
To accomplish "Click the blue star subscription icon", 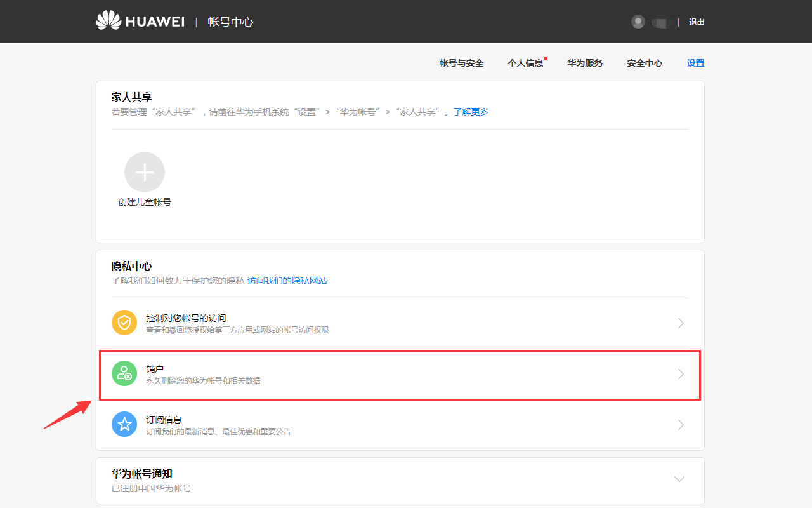I will pyautogui.click(x=124, y=424).
